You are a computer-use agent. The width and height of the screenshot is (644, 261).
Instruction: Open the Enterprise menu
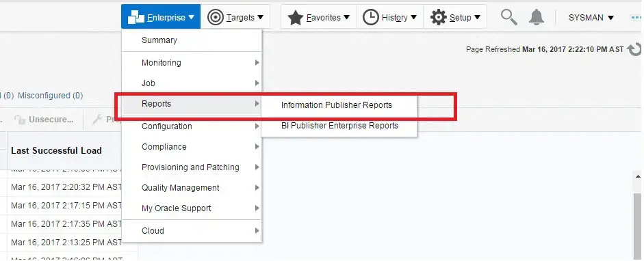[161, 17]
